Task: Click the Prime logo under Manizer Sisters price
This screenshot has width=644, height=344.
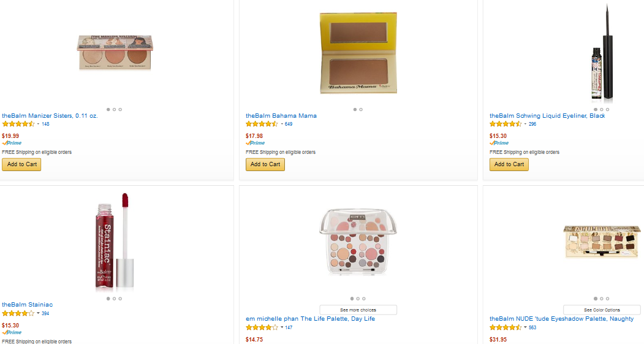Action: click(12, 143)
